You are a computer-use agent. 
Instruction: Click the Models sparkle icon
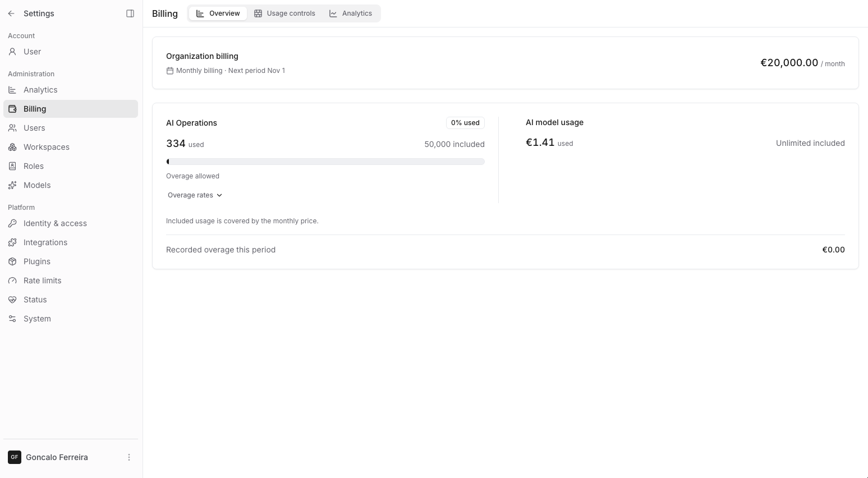tap(12, 185)
